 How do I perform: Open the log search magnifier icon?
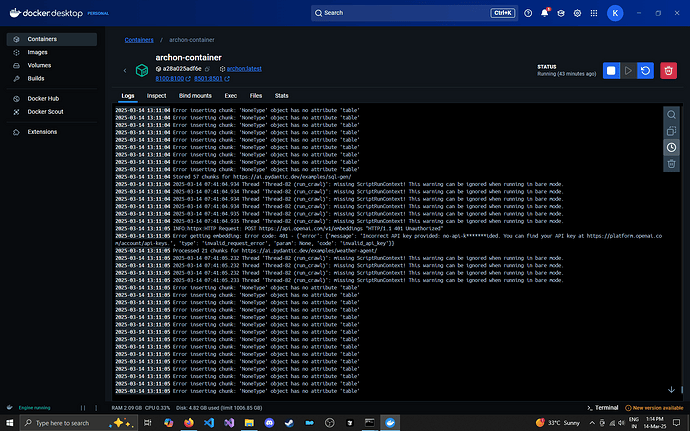tap(671, 114)
